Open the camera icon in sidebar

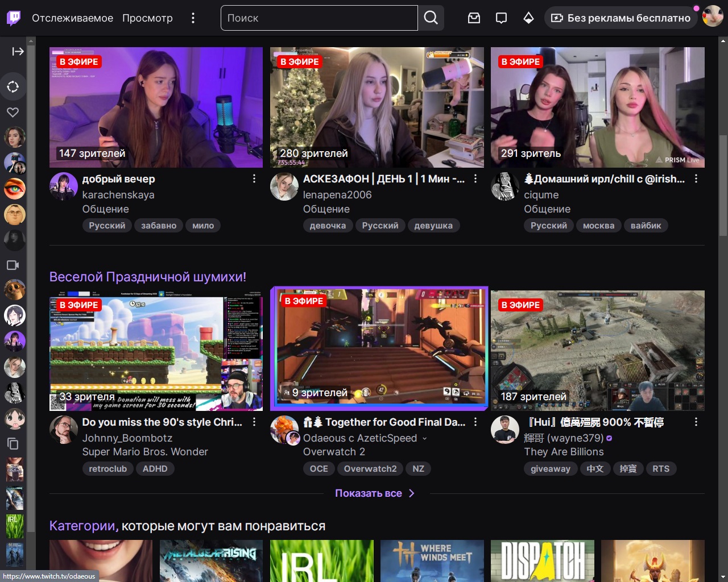[x=13, y=265]
